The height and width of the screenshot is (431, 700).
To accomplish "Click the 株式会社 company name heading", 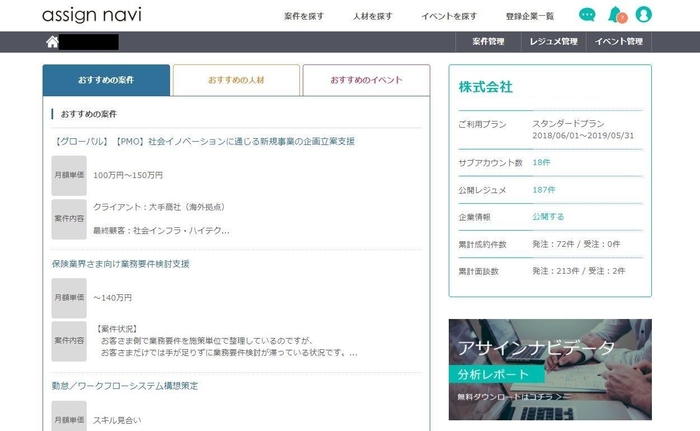I will point(486,87).
